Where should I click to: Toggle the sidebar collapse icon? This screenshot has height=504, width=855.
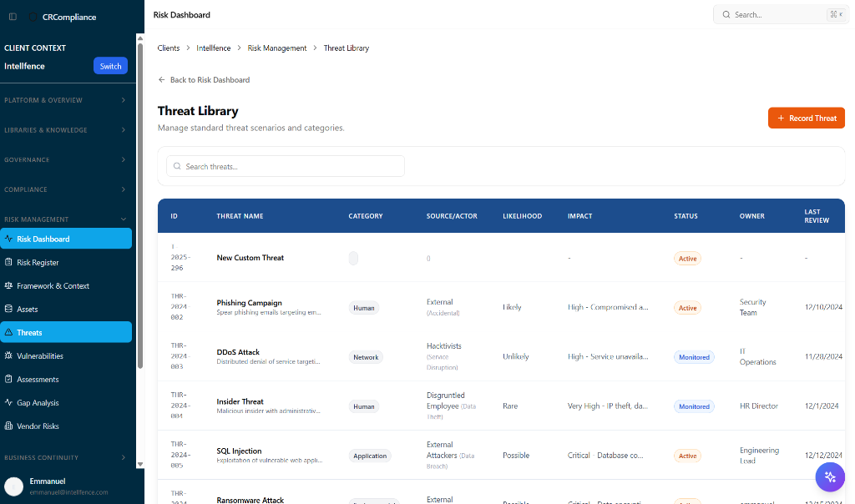tap(13, 17)
